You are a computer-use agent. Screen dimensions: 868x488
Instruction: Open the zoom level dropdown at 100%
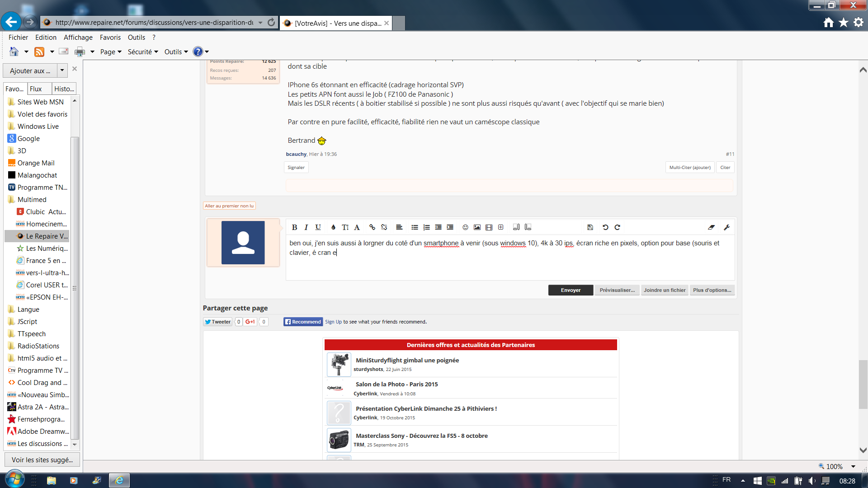[853, 466]
